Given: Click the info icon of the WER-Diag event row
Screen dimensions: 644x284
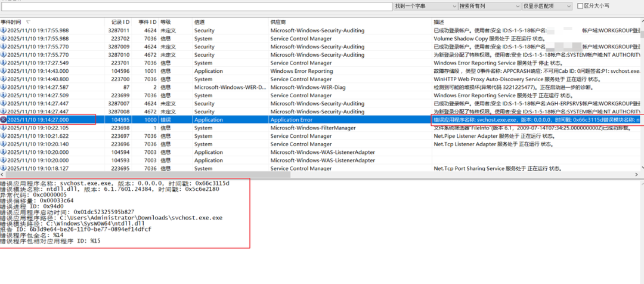Looking at the screenshot, I should 4,87.
